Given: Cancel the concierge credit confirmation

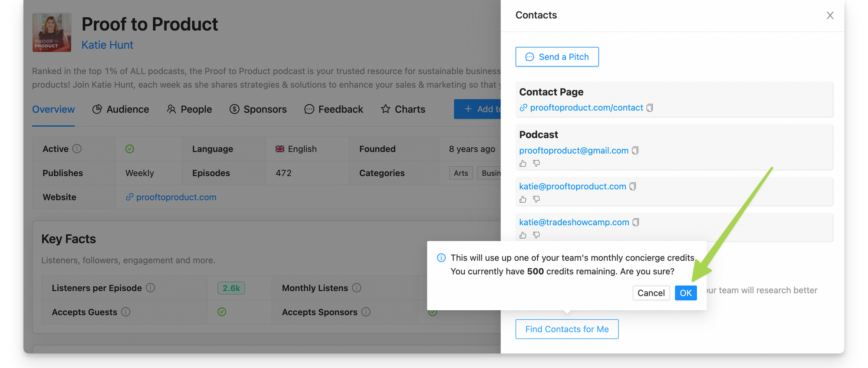Looking at the screenshot, I should [x=651, y=293].
